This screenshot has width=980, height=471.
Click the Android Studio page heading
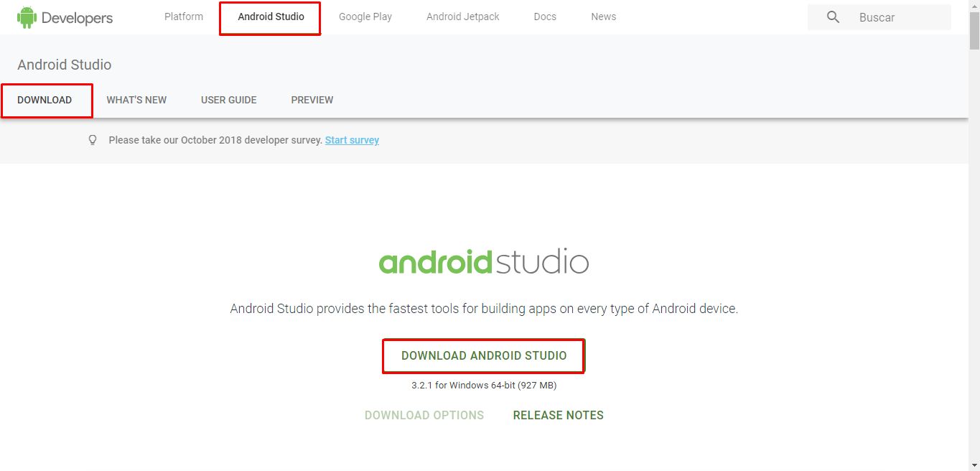coord(65,65)
